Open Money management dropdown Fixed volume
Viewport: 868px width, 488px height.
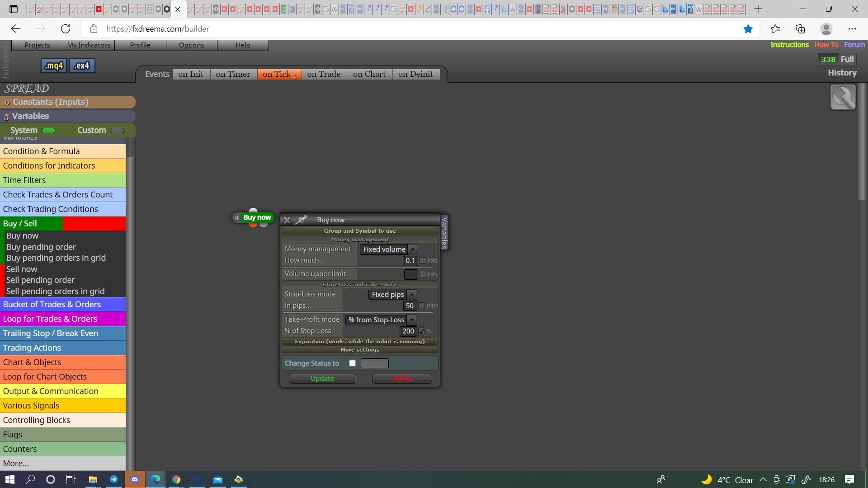(389, 249)
